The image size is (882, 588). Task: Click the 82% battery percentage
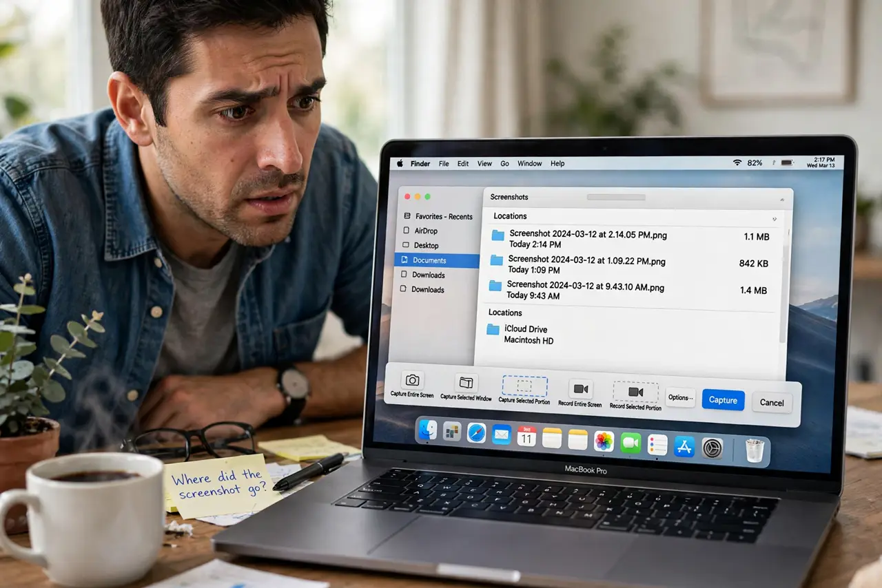755,163
